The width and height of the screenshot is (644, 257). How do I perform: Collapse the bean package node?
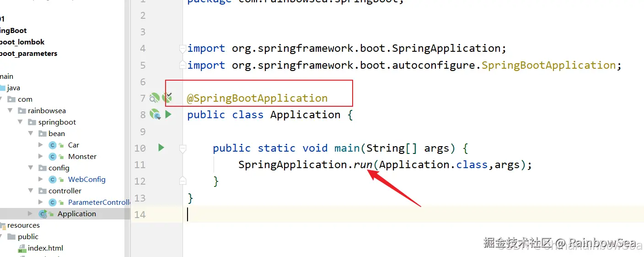31,133
